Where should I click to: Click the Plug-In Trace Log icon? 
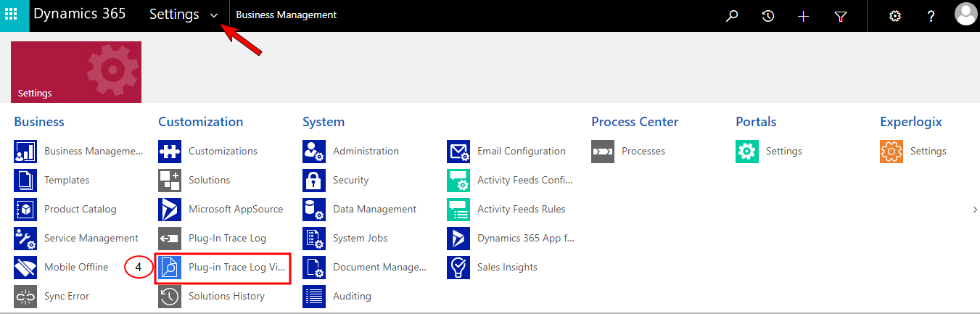pyautogui.click(x=170, y=239)
